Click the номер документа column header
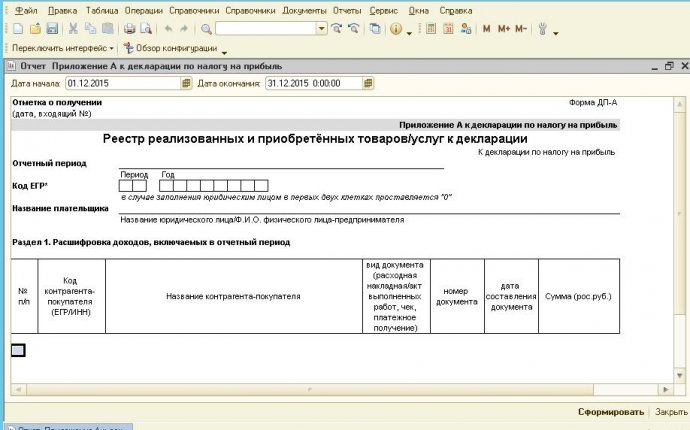690x430 pixels. [x=457, y=296]
